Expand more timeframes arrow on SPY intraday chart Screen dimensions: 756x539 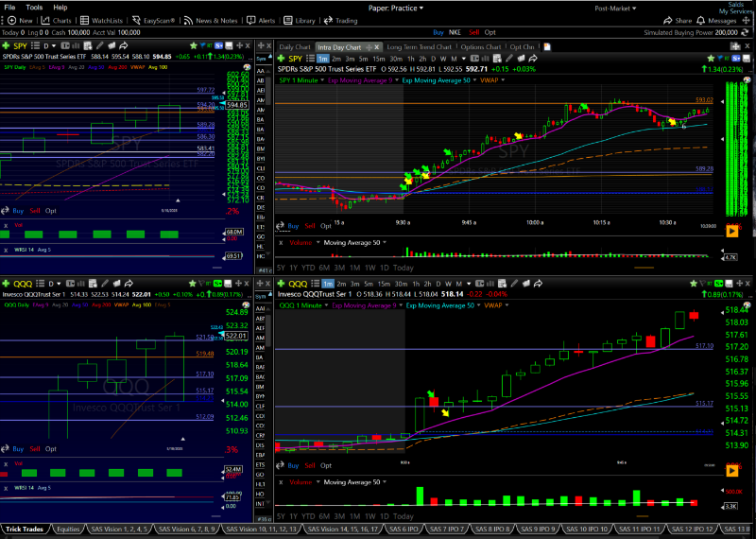coord(464,59)
